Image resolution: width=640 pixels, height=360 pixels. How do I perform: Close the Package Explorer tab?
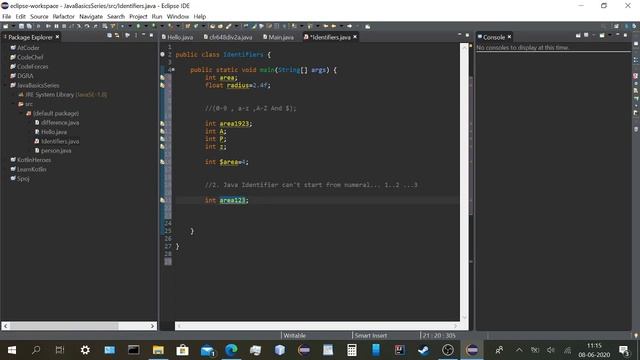tap(57, 37)
